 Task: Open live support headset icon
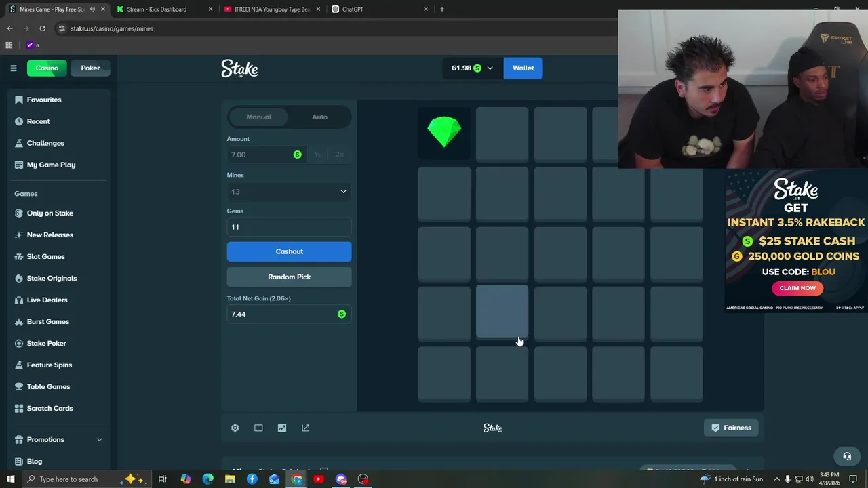846,456
